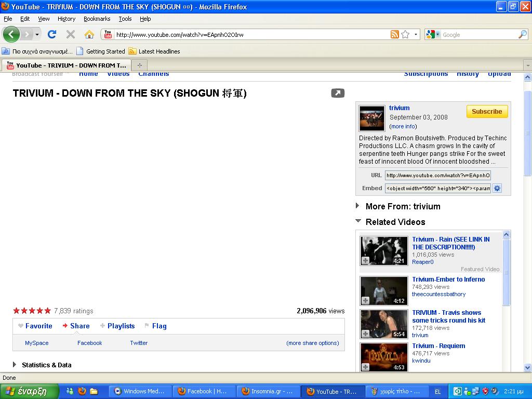Add the Travis shows tricks video to queue
Viewport: 532px width, 399px height.
point(365,334)
